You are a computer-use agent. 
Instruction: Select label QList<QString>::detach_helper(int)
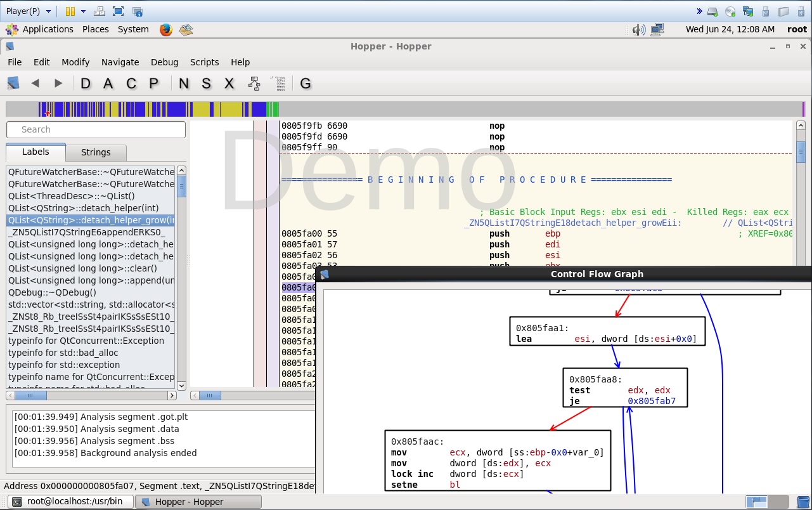pos(91,208)
